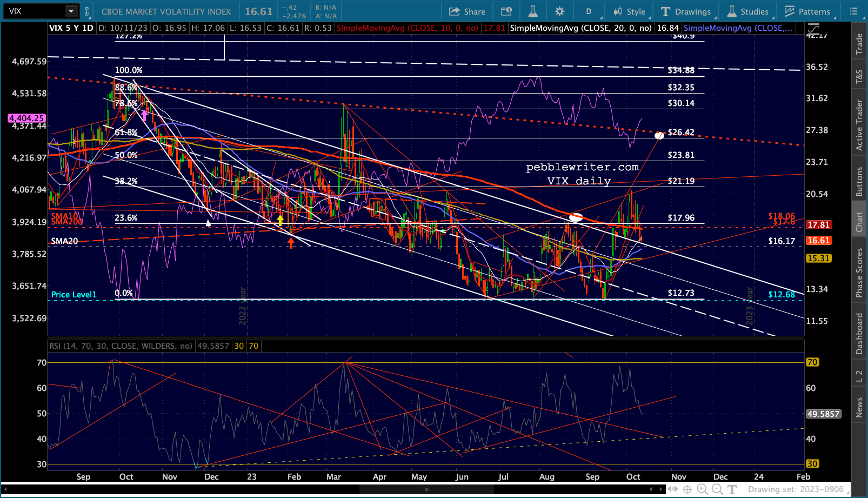Select the crosshair pan tool icon
The image size is (868, 498).
687,489
